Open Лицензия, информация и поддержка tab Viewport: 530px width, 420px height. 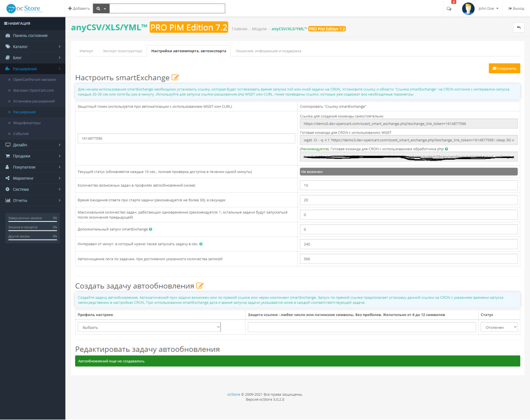(x=269, y=51)
